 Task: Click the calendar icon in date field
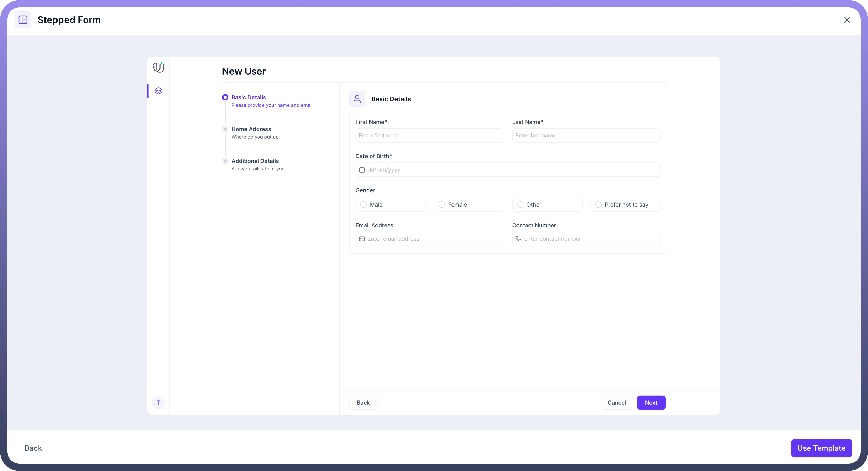point(362,170)
